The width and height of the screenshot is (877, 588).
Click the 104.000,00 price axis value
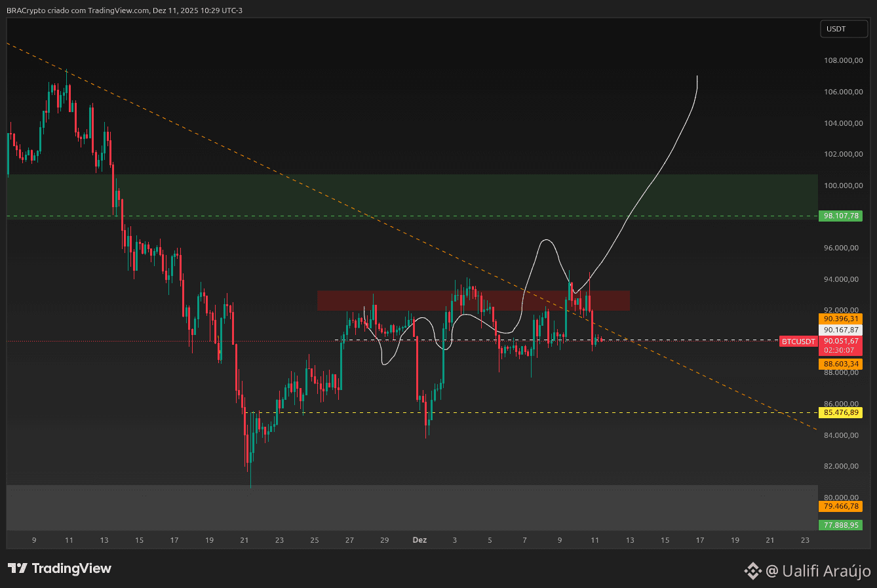click(x=843, y=123)
